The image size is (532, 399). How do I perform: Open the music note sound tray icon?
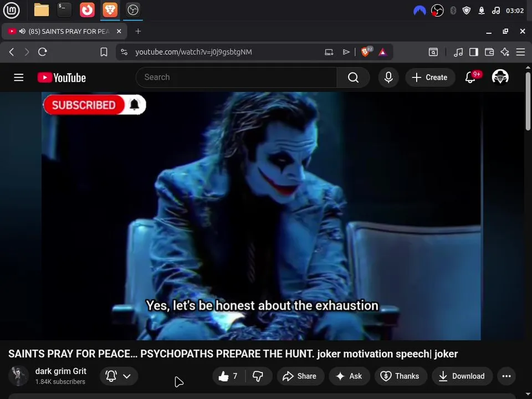pyautogui.click(x=495, y=11)
